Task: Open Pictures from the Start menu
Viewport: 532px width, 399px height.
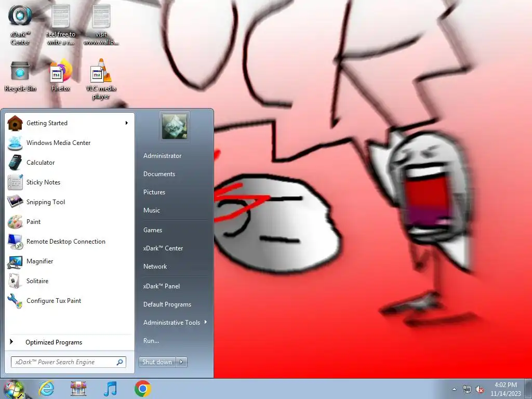Action: click(x=154, y=192)
